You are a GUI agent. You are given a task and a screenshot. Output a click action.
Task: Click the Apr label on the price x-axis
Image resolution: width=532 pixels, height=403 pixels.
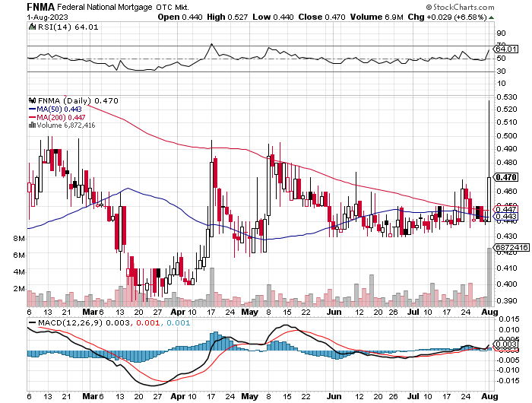[178, 312]
